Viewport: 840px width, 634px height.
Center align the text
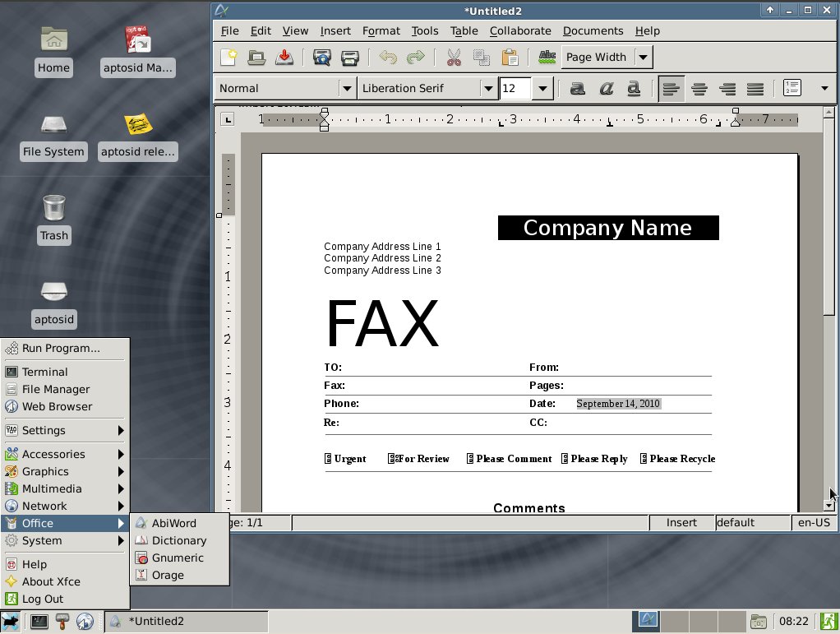(x=699, y=89)
